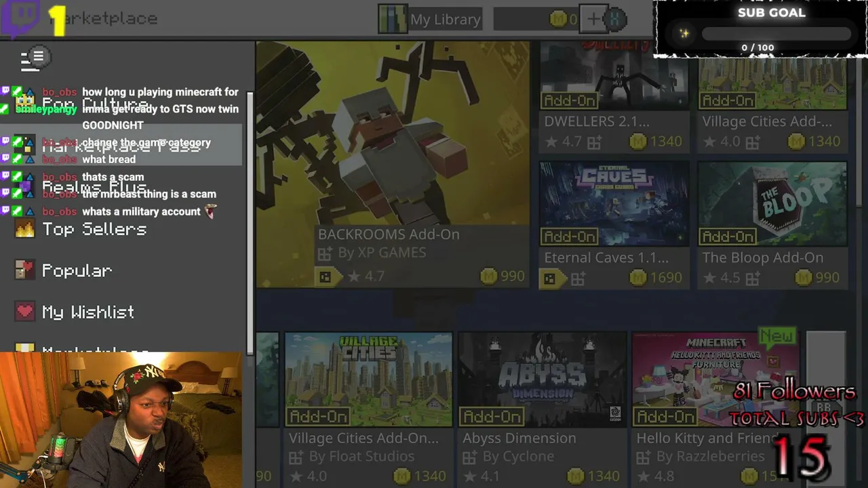
Task: Check the Minecoin balance showing 0
Action: coord(536,19)
